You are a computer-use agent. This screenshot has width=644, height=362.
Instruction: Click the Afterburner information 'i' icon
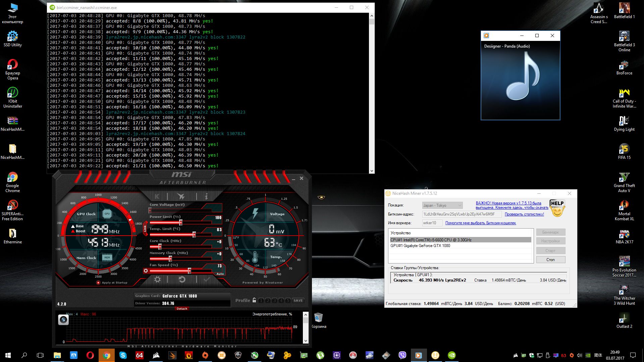coord(206,196)
